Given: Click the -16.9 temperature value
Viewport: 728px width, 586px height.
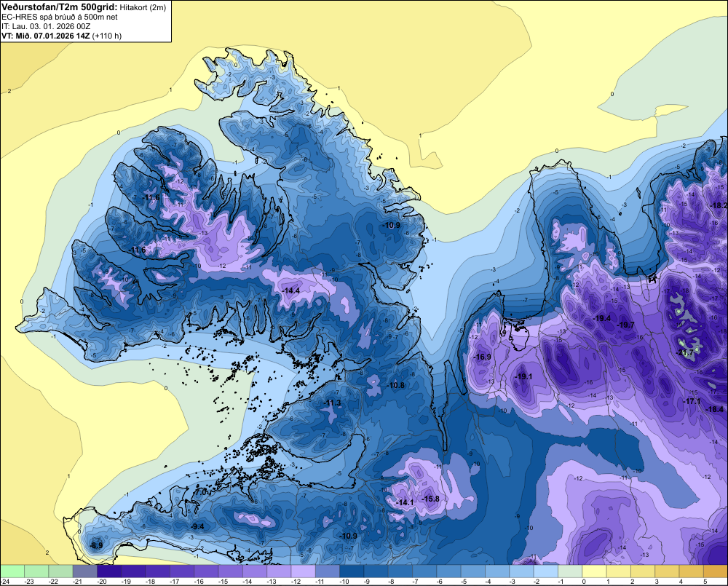Looking at the screenshot, I should coord(483,357).
